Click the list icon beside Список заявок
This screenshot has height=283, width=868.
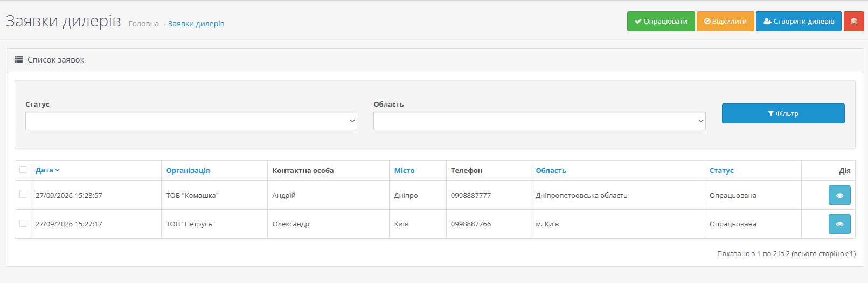point(18,60)
